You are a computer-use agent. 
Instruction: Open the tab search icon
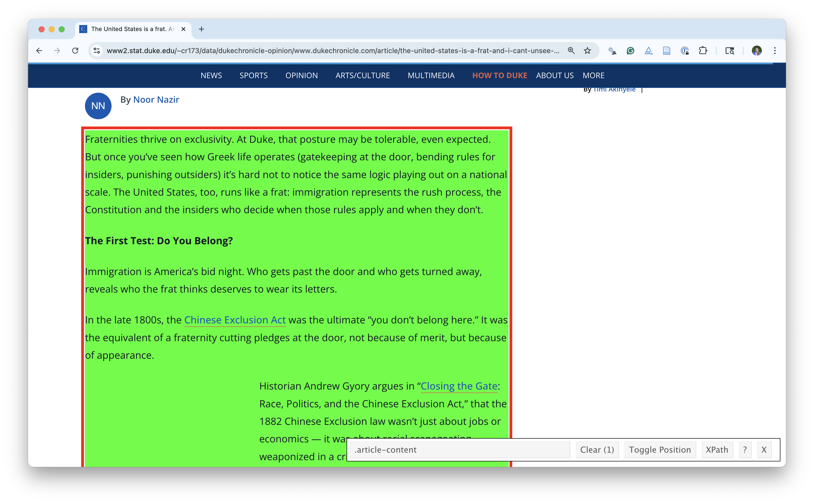pos(730,51)
